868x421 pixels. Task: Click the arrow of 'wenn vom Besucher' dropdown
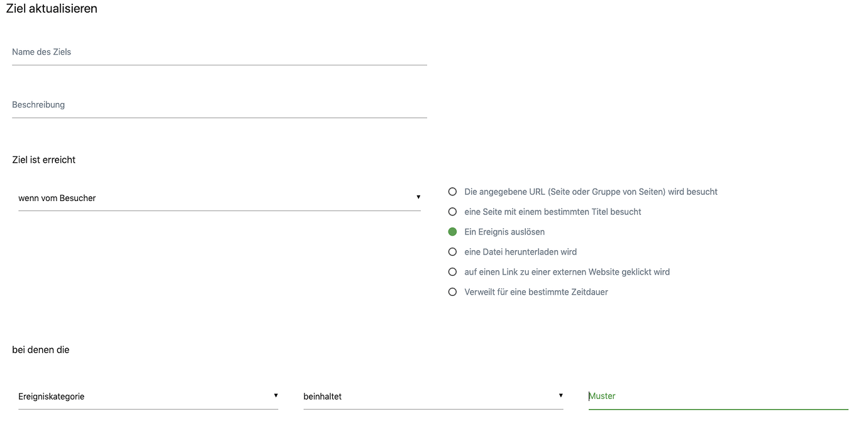[x=418, y=197]
